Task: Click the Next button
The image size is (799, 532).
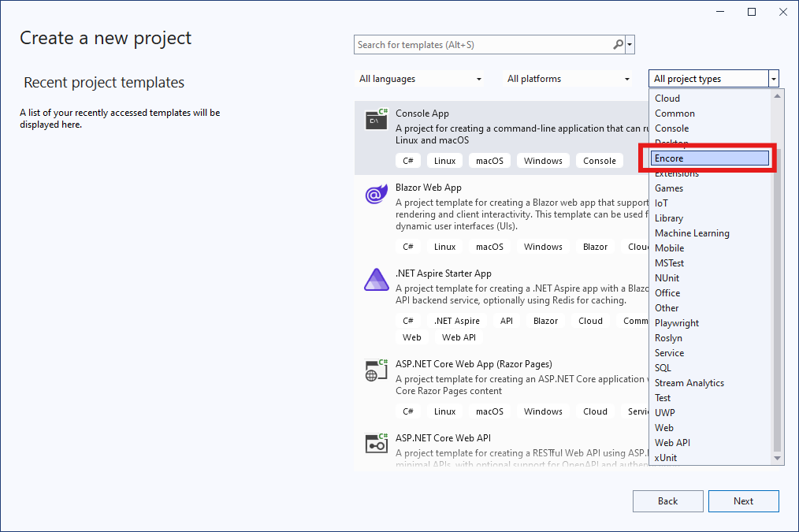Action: coord(744,501)
